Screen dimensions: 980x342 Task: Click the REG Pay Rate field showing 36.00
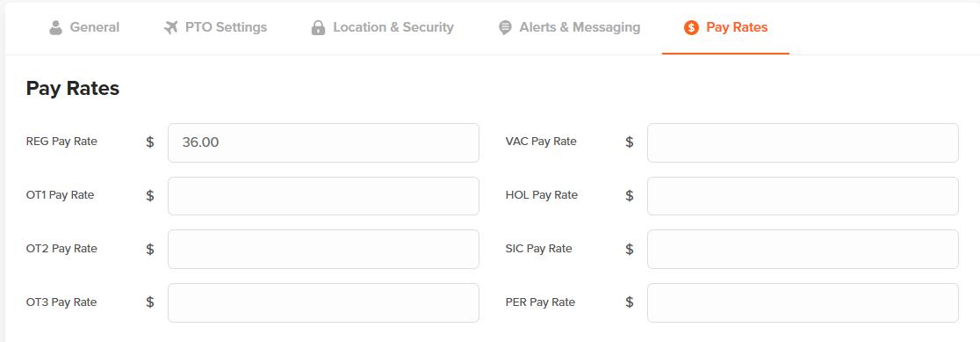[323, 142]
